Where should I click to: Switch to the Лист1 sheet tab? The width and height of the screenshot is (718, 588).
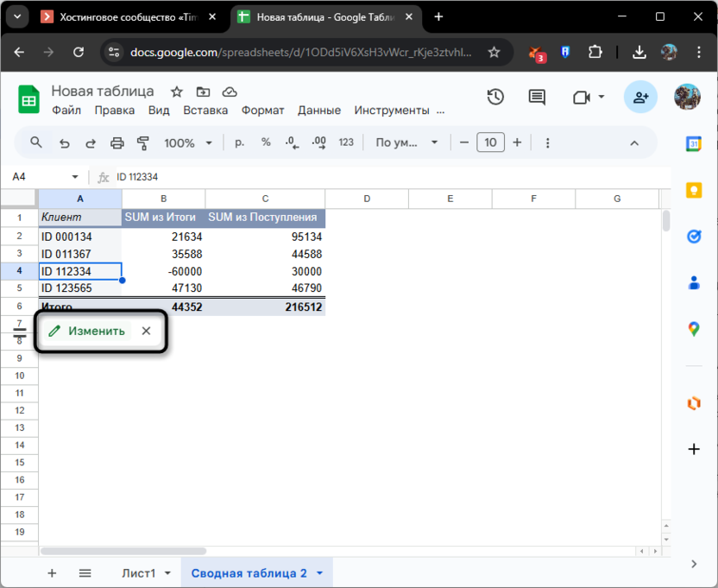point(138,573)
